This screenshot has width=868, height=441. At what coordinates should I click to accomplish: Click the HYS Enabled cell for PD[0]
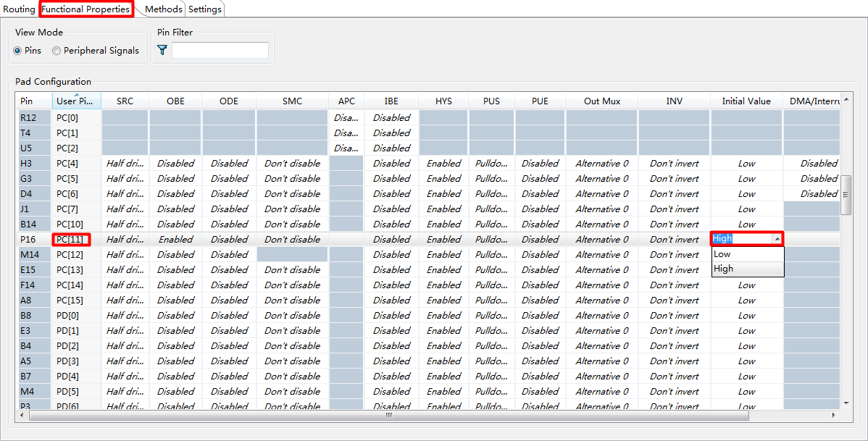tap(443, 316)
